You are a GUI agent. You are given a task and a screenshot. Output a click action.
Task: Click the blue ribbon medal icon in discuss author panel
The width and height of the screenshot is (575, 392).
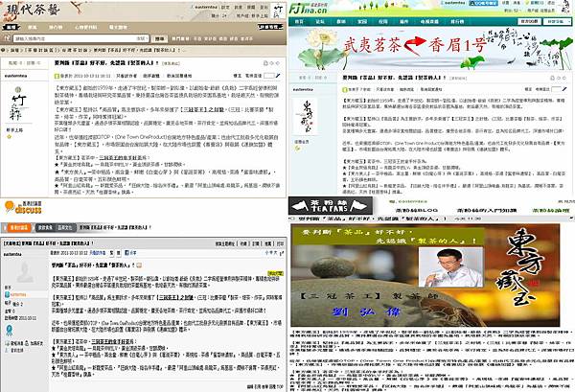tap(9, 330)
